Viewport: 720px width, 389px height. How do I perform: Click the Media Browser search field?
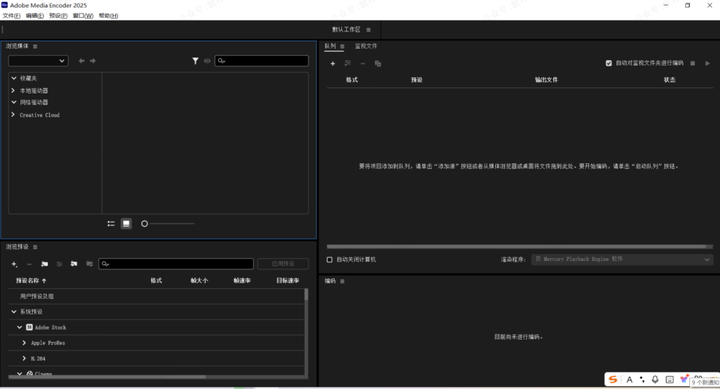click(262, 61)
